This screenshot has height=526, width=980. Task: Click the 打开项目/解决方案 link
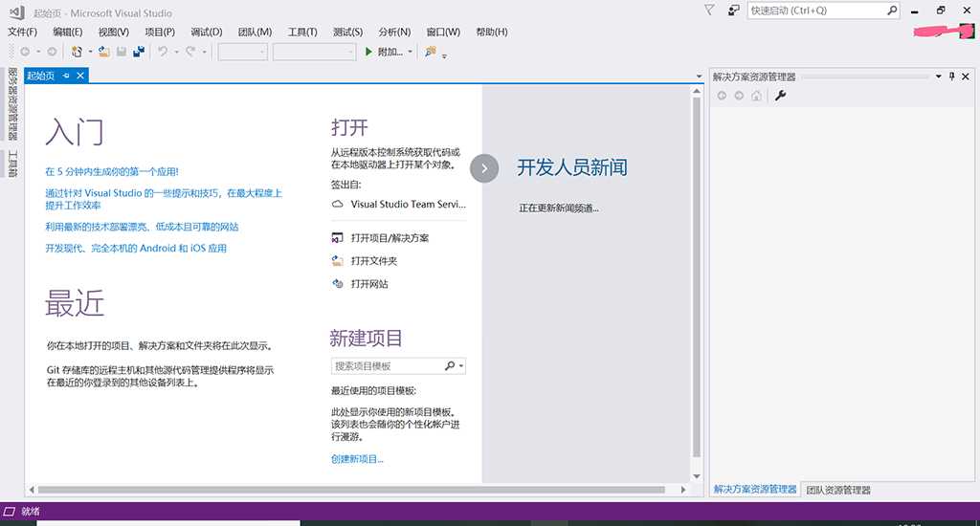pos(390,238)
